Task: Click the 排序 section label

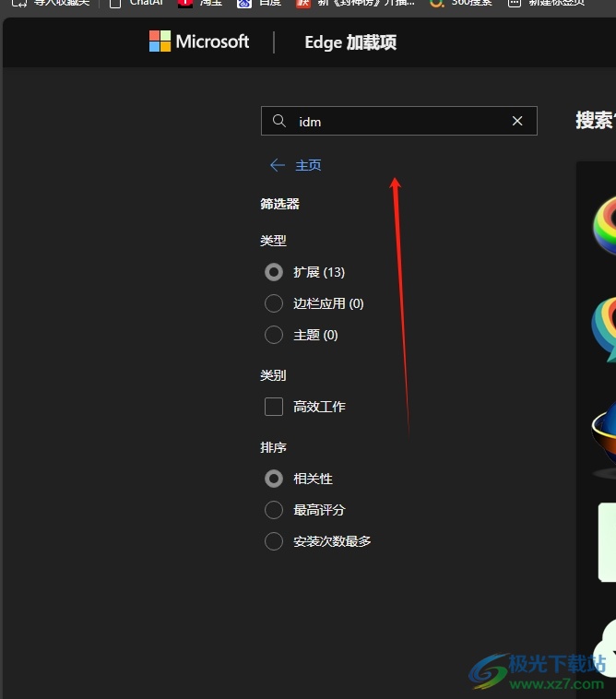Action: pyautogui.click(x=273, y=447)
